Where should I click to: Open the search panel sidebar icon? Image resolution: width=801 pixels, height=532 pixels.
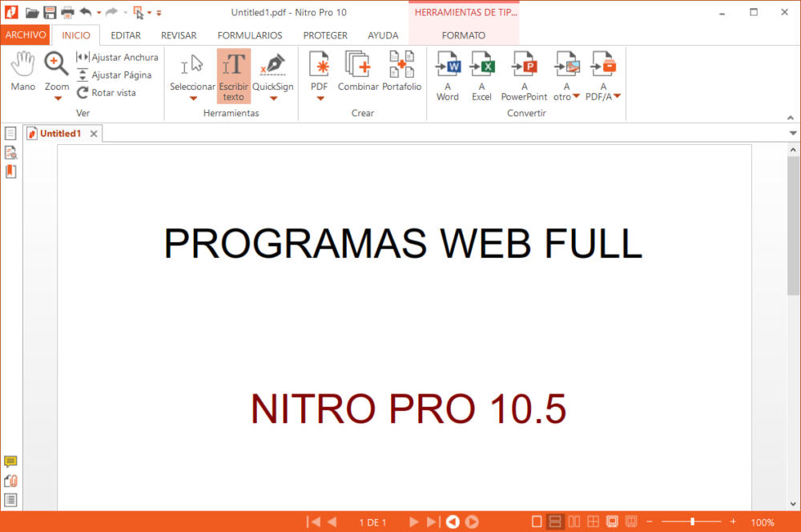pyautogui.click(x=10, y=152)
